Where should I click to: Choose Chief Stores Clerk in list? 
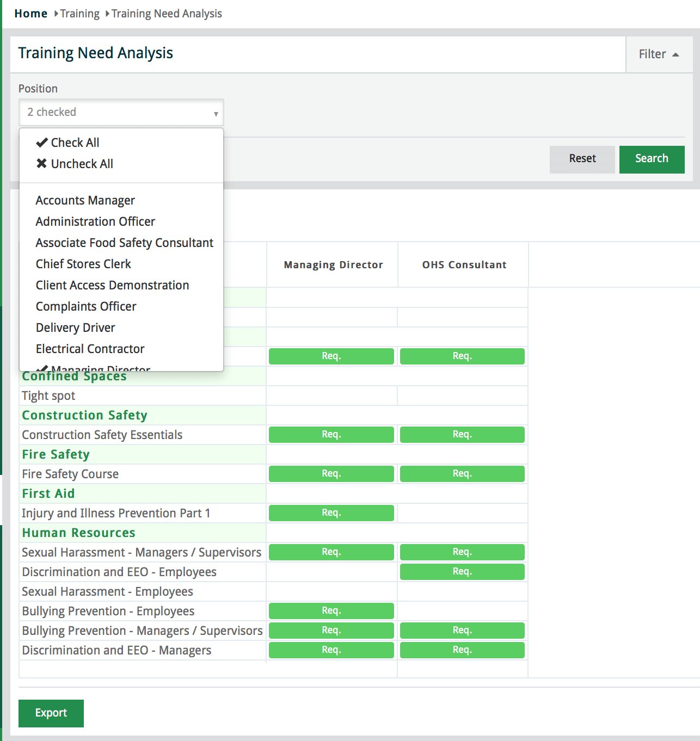(x=83, y=264)
